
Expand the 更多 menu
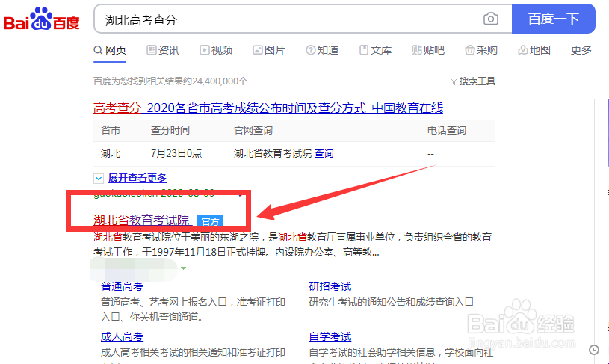coord(581,50)
